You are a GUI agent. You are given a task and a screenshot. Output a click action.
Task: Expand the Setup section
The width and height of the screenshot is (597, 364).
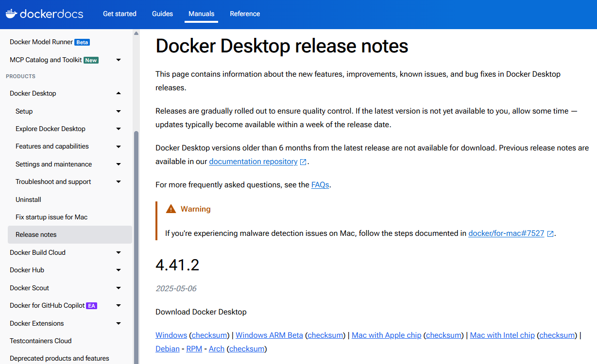(x=118, y=111)
